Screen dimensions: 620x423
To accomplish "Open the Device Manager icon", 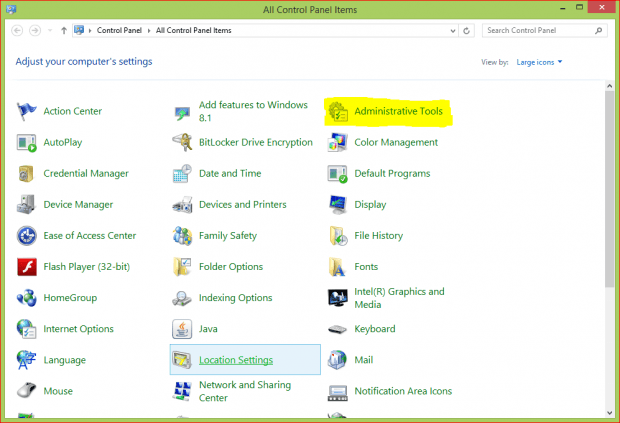I will tap(26, 204).
